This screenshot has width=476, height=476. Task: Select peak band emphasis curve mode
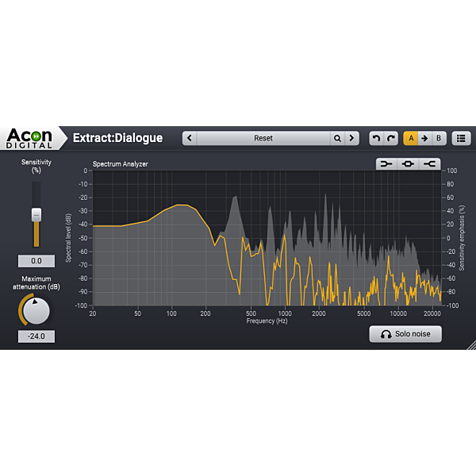coord(408,164)
